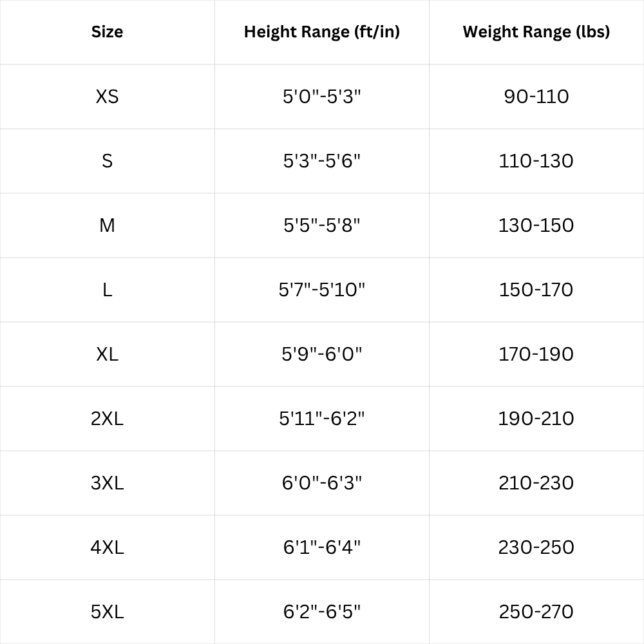Screen dimensions: 644x644
Task: Select the XS size cell
Action: 107,97
